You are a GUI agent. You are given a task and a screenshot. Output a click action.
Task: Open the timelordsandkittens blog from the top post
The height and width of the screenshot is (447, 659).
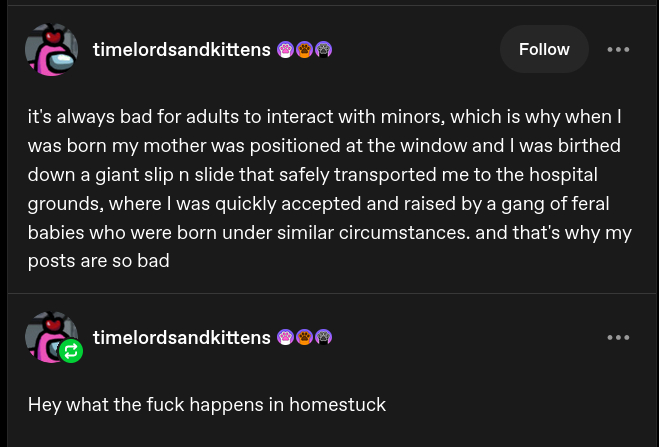[x=181, y=49]
